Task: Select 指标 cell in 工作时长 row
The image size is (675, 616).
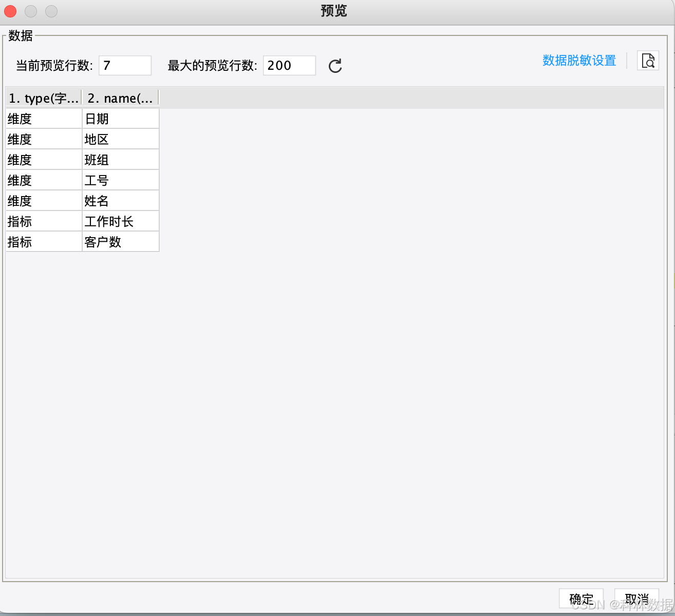Action: 44,221
